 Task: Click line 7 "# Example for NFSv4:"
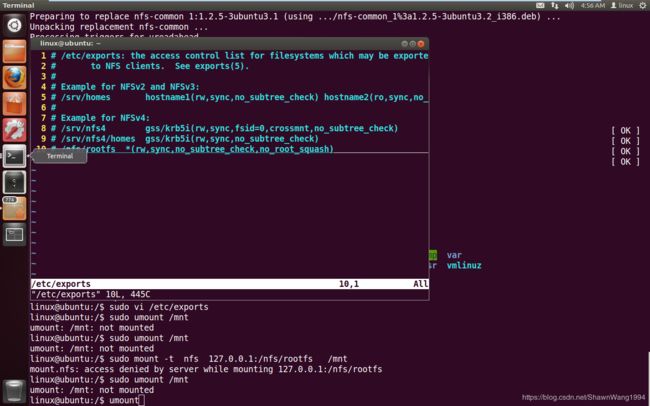(x=100, y=118)
